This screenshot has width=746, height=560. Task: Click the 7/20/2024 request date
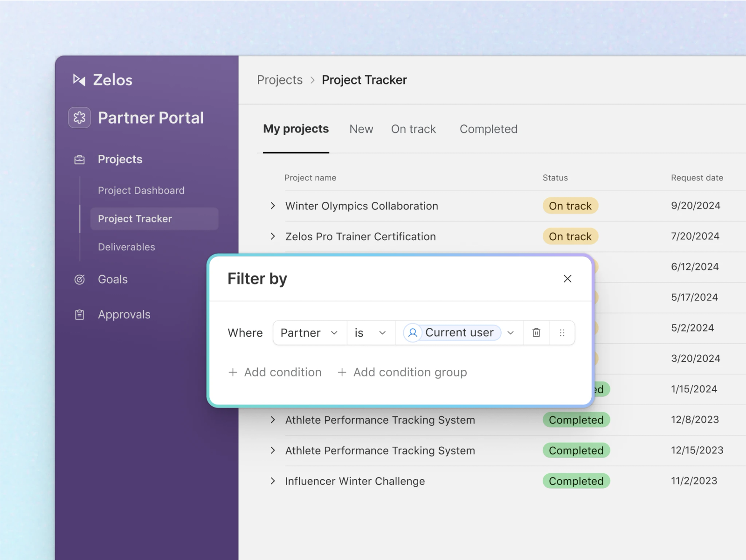[x=695, y=236]
